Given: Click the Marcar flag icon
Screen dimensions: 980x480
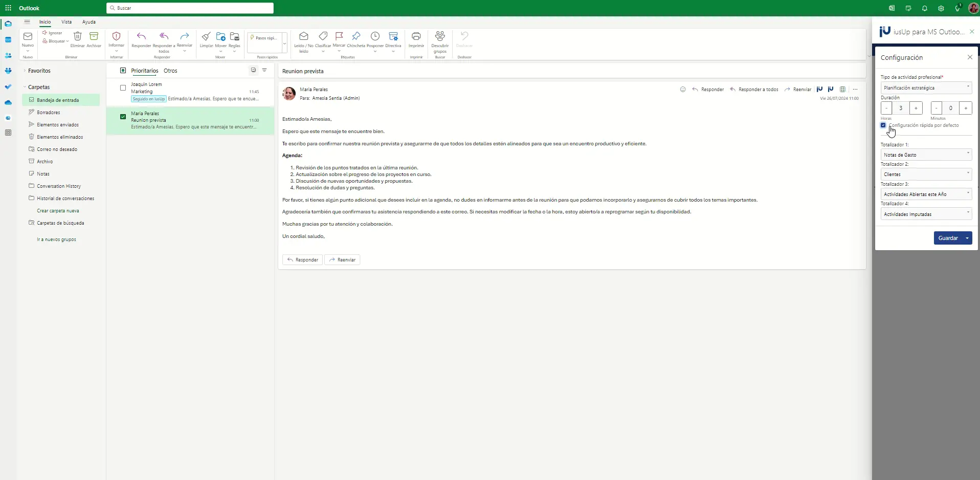Looking at the screenshot, I should 339,36.
